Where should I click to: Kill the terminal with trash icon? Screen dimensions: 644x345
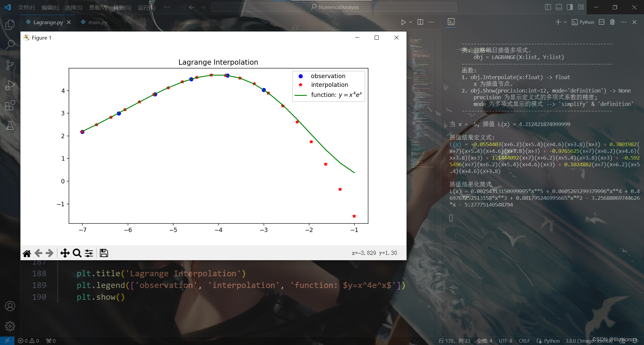coord(612,22)
